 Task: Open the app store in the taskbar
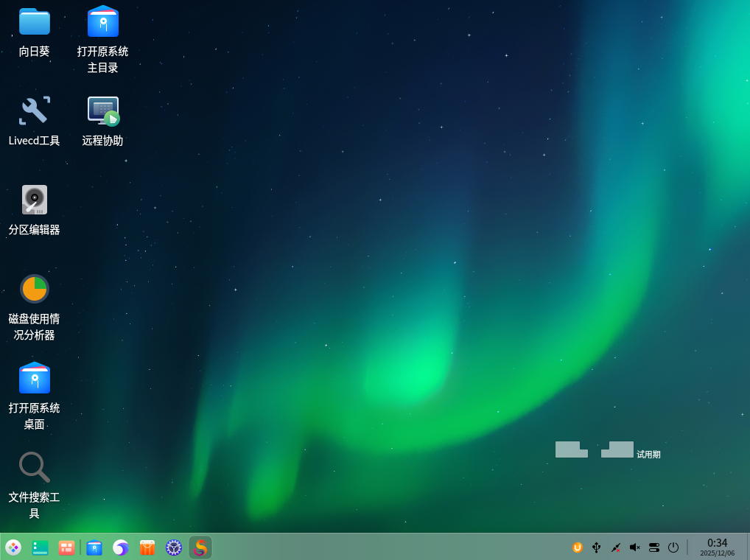(x=147, y=547)
